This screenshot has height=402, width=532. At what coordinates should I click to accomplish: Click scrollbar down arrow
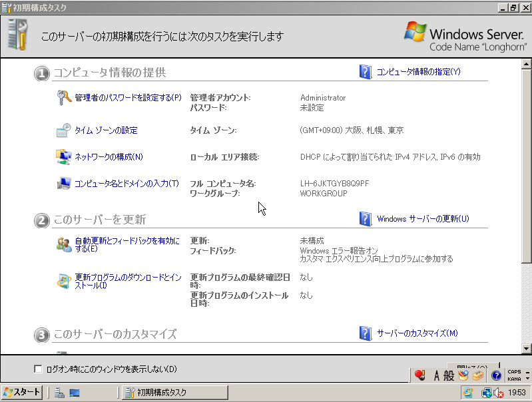526,348
